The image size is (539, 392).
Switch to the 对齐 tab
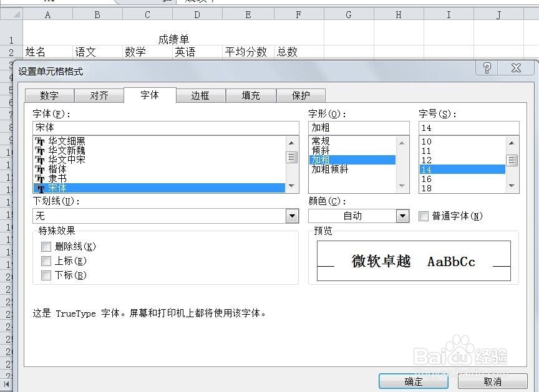click(x=99, y=95)
